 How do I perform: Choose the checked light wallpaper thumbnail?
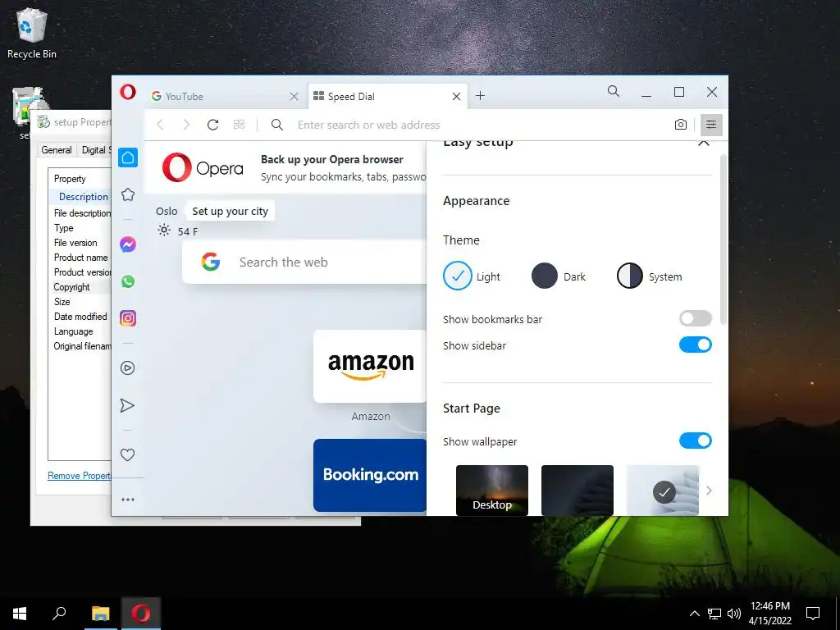663,491
